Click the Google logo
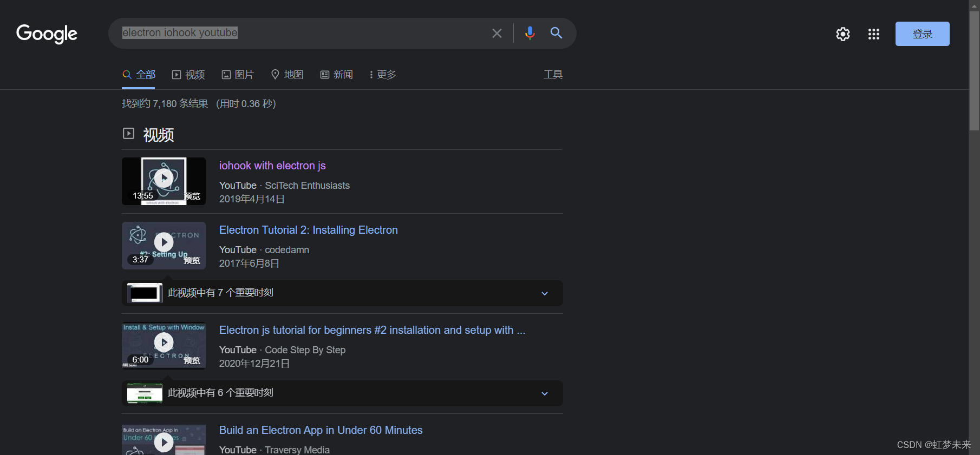This screenshot has height=455, width=980. [47, 34]
